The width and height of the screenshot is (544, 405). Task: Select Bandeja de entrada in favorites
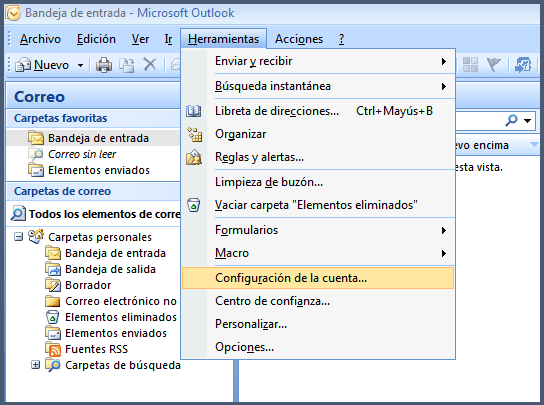[93, 138]
